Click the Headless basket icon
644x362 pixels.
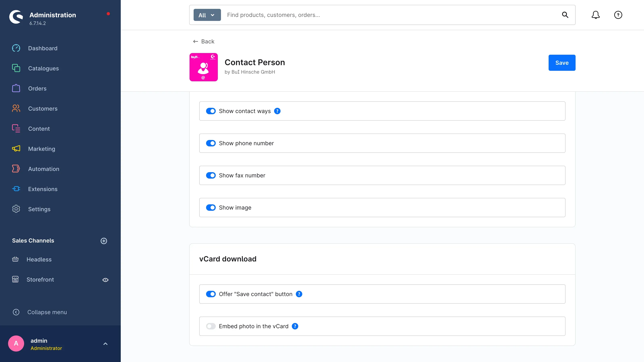pyautogui.click(x=15, y=259)
